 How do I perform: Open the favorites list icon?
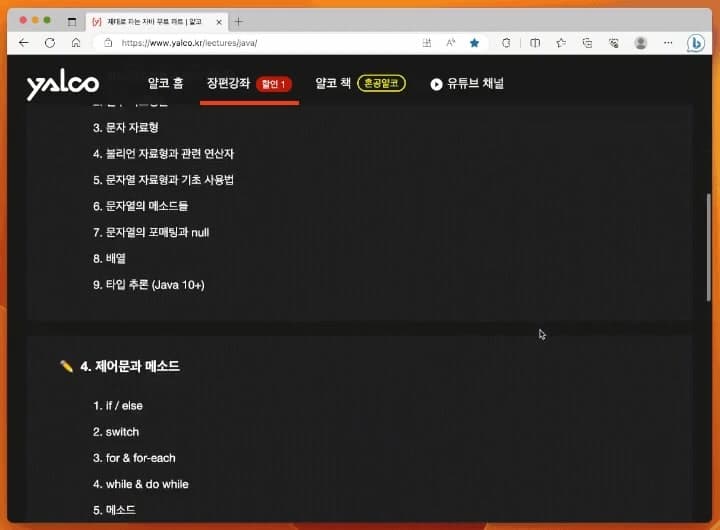(x=561, y=43)
